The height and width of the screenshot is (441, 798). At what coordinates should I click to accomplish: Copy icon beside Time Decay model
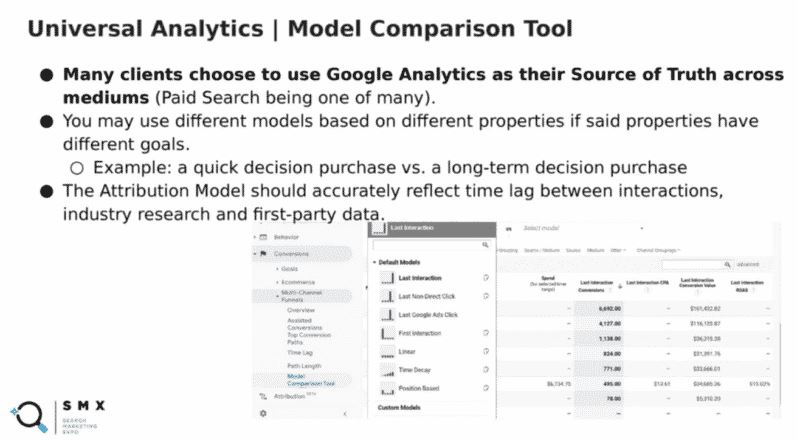(486, 370)
